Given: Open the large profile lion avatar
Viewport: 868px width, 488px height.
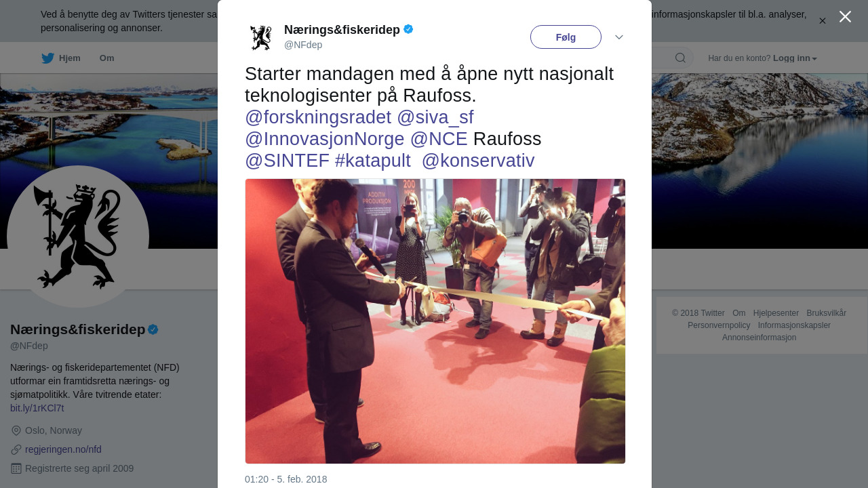Looking at the screenshot, I should click(x=78, y=237).
